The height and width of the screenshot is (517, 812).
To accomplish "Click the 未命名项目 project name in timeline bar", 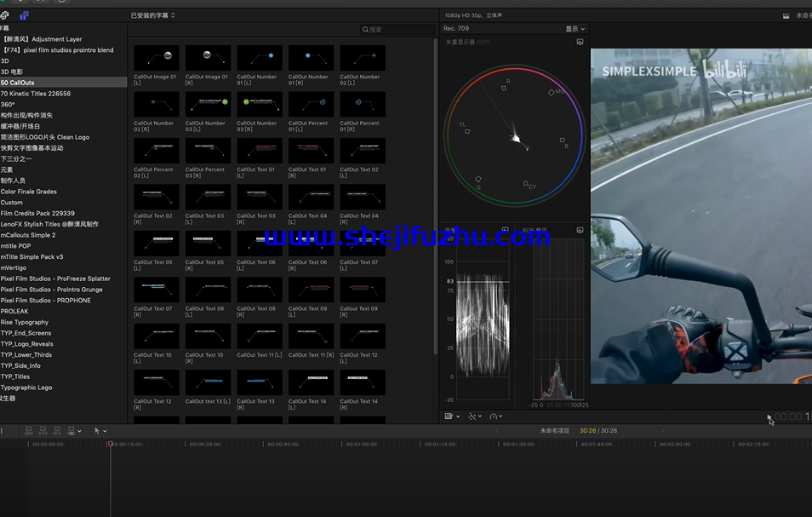I will point(555,430).
